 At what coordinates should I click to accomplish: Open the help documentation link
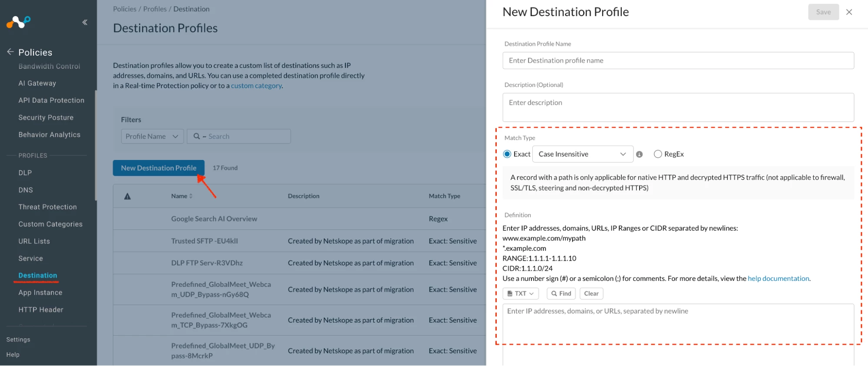pos(778,279)
